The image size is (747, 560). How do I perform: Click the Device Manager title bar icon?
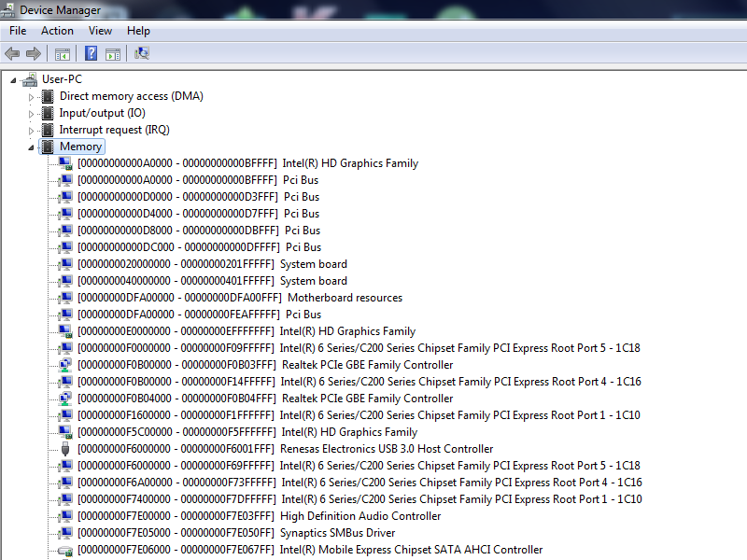click(7, 9)
